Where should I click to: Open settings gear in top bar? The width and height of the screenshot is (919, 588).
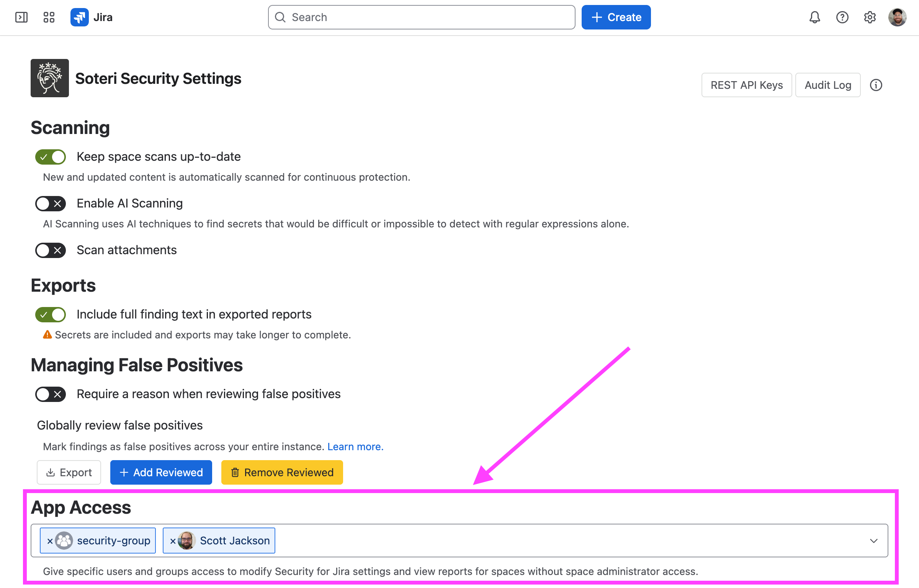point(870,17)
